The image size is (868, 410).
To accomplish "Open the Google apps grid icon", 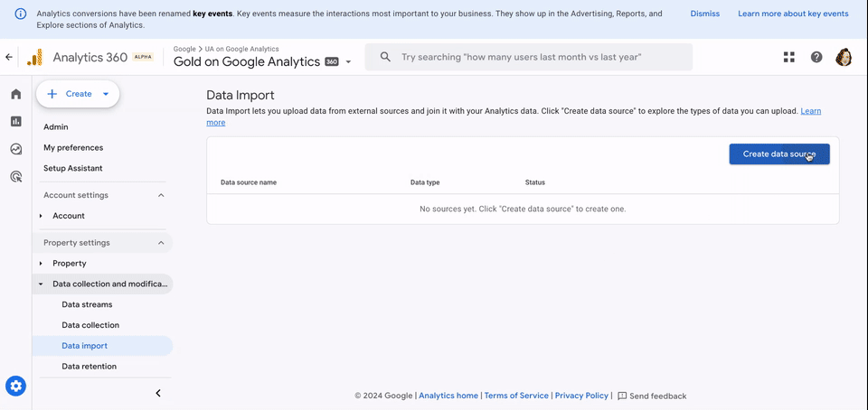I will click(x=788, y=57).
